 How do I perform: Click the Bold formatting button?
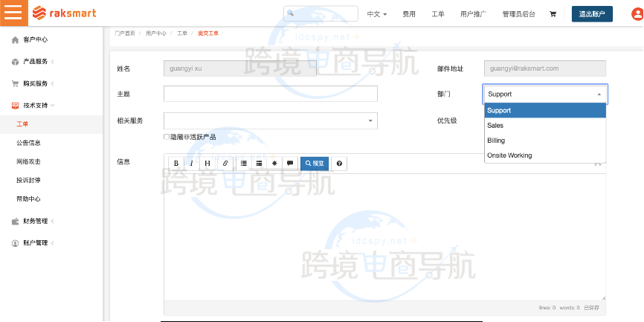(x=176, y=163)
